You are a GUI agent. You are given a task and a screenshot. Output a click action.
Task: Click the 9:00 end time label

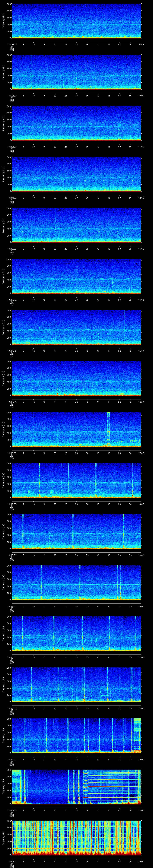(x=141, y=44)
